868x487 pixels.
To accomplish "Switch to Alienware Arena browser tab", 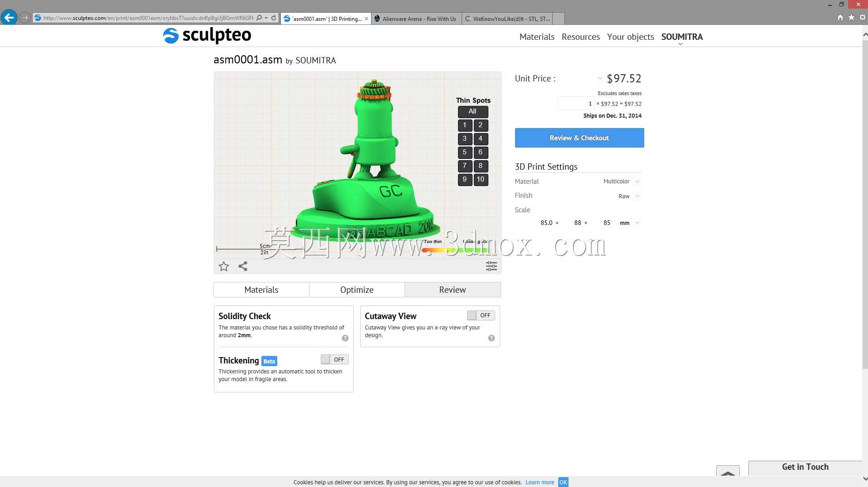I will coord(416,19).
